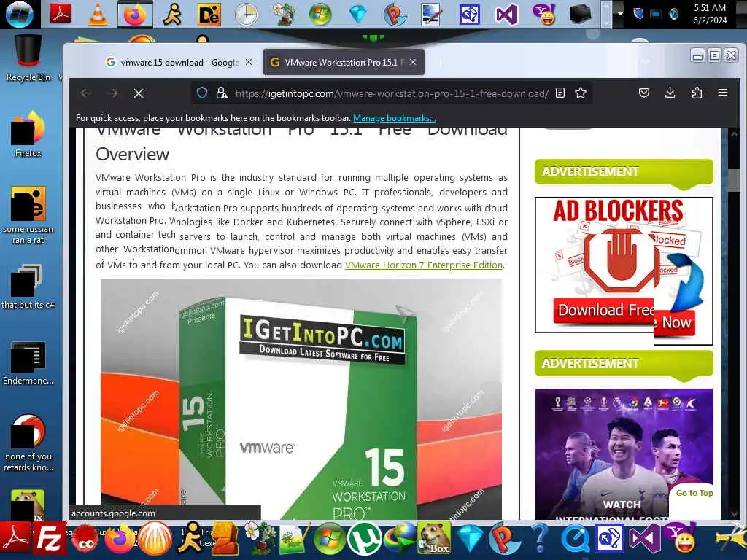Click the system clock showing 5:51 AM
This screenshot has width=747, height=560.
pos(710,14)
